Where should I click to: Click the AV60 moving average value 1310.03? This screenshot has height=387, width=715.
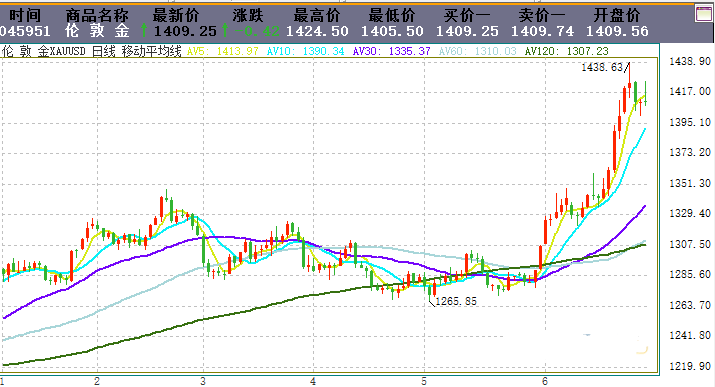495,51
